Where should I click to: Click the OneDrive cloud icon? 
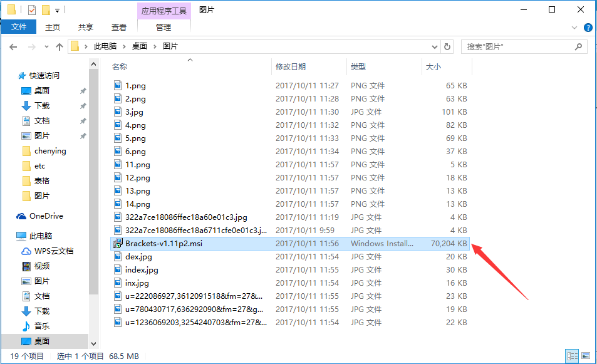click(22, 216)
